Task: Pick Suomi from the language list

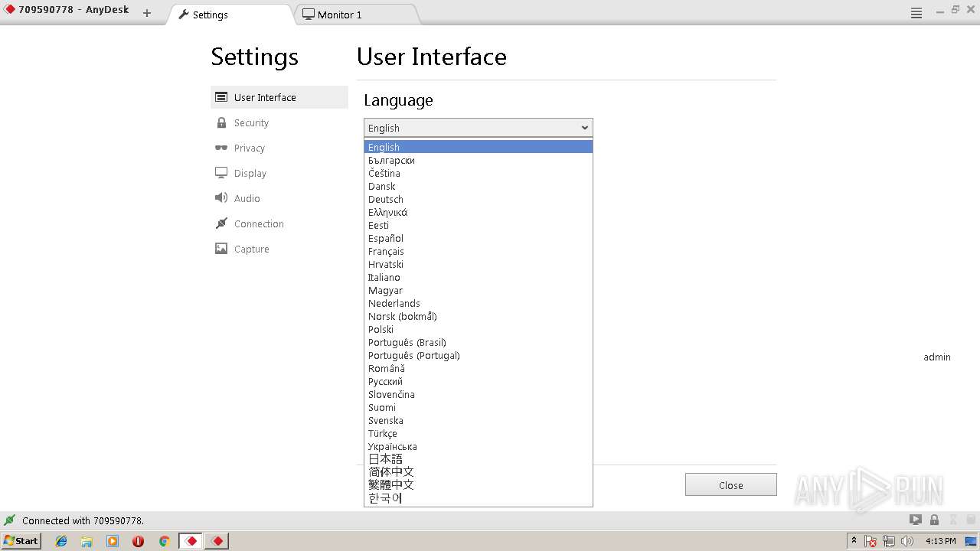Action: click(x=479, y=407)
